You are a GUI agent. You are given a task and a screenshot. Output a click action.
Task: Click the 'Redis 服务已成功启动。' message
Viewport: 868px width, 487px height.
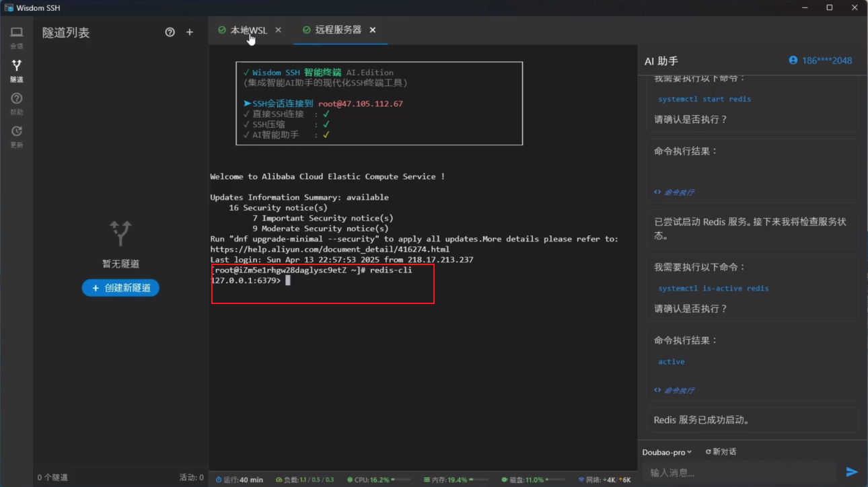(x=702, y=420)
